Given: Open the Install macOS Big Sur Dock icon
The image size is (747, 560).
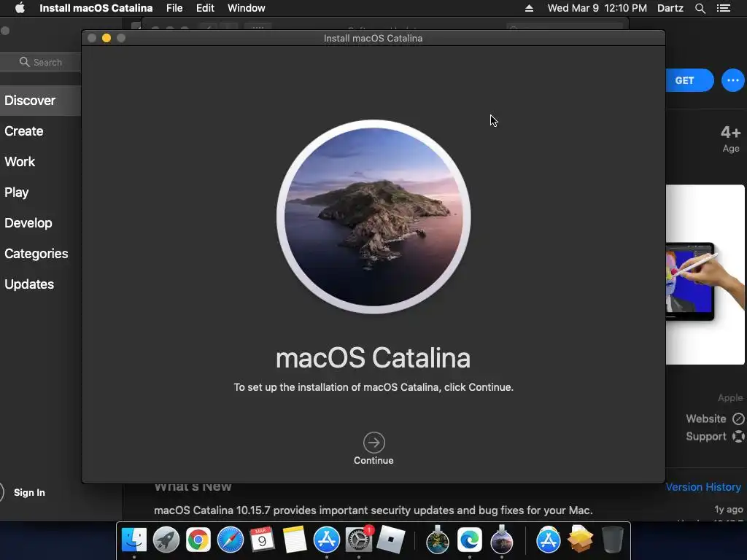Looking at the screenshot, I should pyautogui.click(x=438, y=540).
